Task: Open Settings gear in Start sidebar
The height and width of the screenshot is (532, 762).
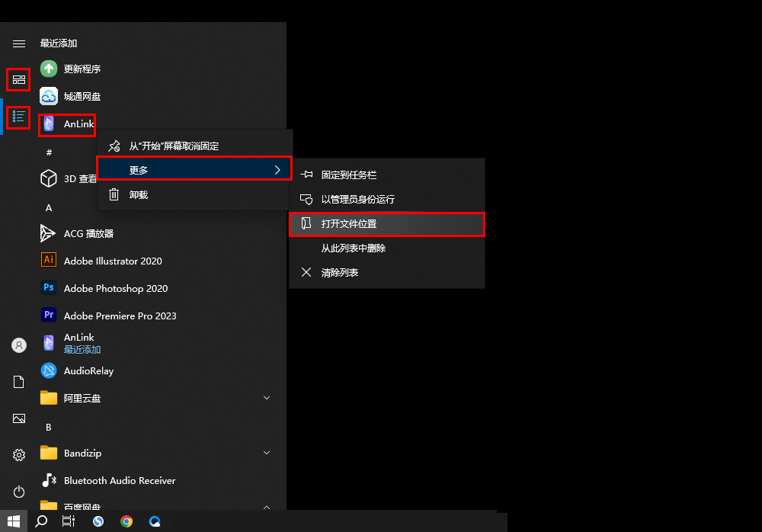Action: [x=19, y=455]
